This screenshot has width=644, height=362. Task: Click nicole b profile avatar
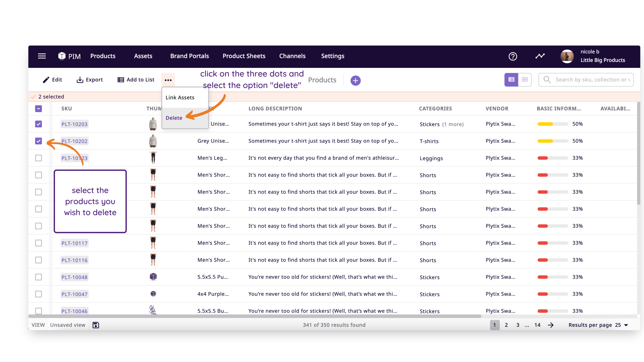click(x=567, y=56)
